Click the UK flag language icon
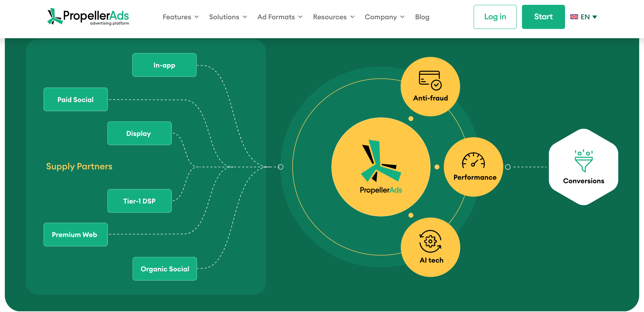 tap(574, 17)
